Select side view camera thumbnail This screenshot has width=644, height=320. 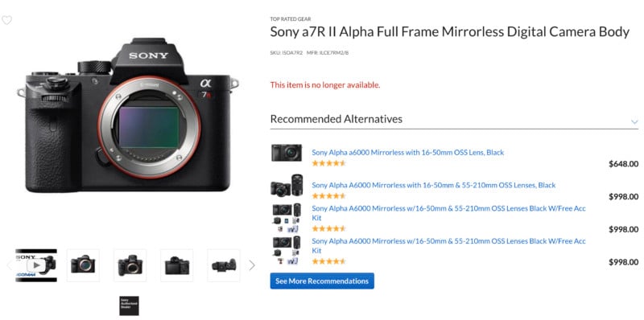[224, 265]
